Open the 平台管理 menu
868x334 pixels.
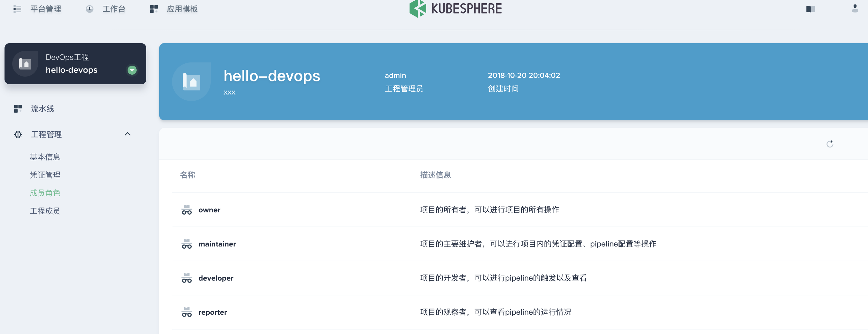point(45,9)
